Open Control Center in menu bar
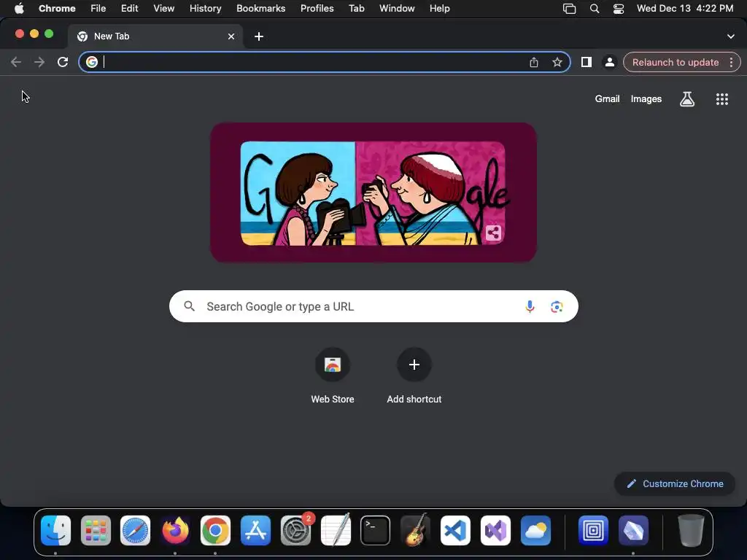The height and width of the screenshot is (560, 747). (619, 9)
